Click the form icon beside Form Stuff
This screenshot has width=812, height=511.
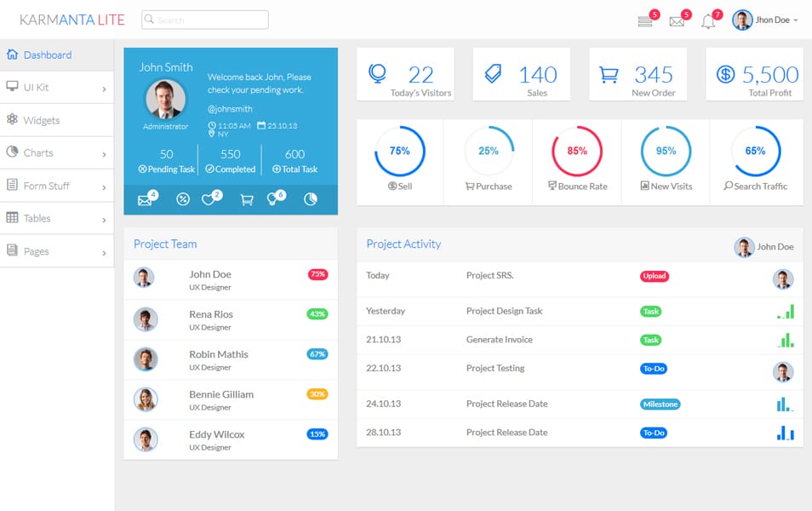coord(12,184)
